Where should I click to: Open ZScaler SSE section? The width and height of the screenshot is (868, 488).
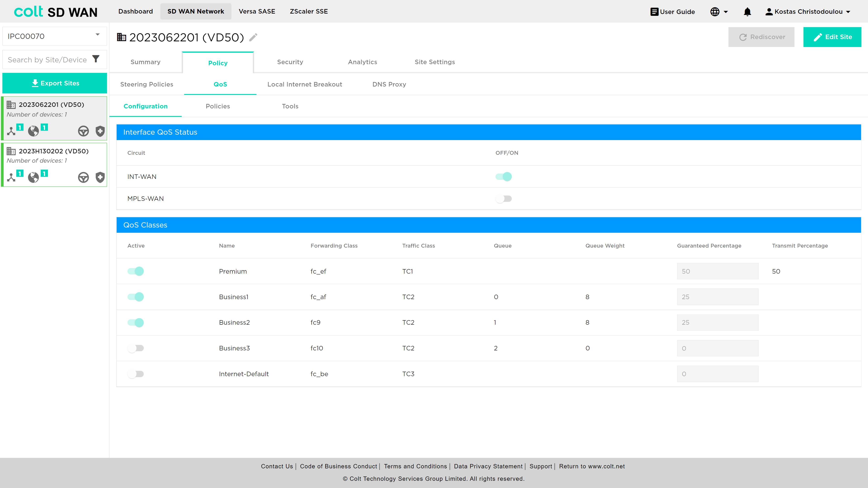point(309,12)
